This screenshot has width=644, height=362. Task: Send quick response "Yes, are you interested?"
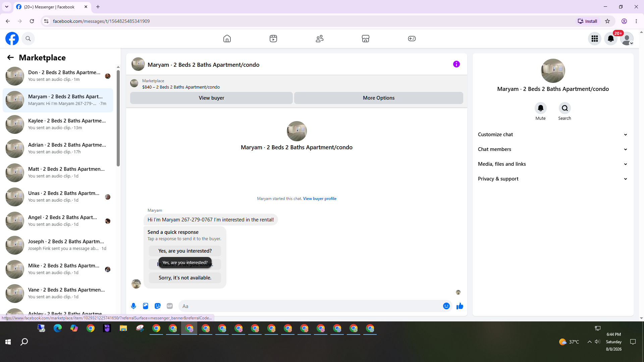pyautogui.click(x=185, y=251)
